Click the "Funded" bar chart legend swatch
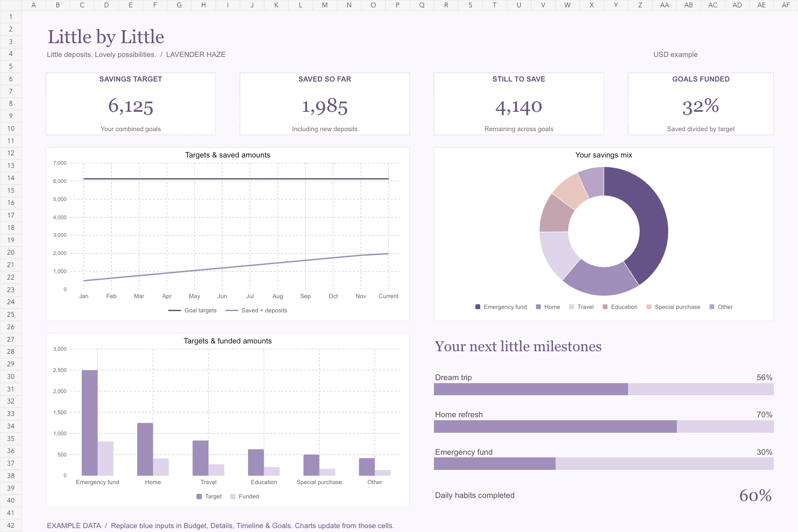Screen dimensions: 798x532 [x=233, y=496]
